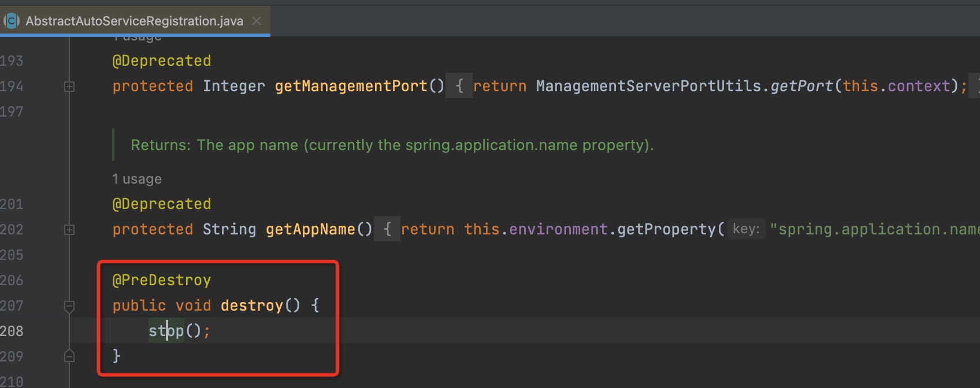Click the getManagementPort method name
The image size is (980, 388).
(351, 87)
